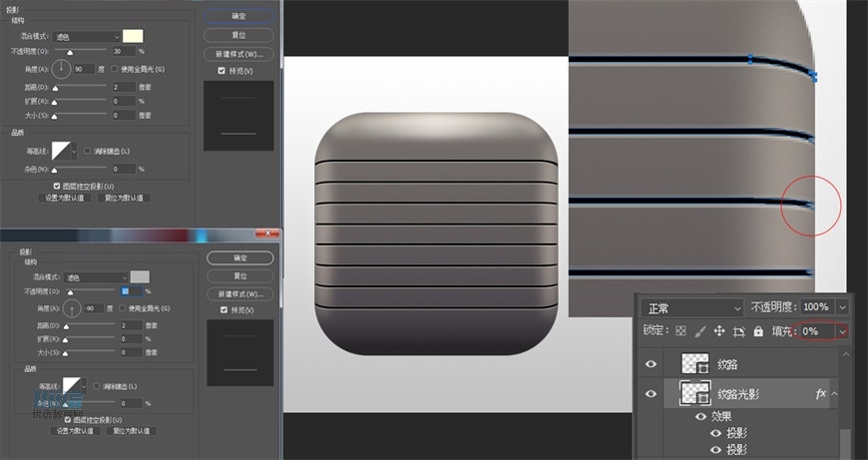Open 等高线 contour picker in the 10% opacity dialog
This screenshot has width=868, height=460.
click(x=84, y=386)
